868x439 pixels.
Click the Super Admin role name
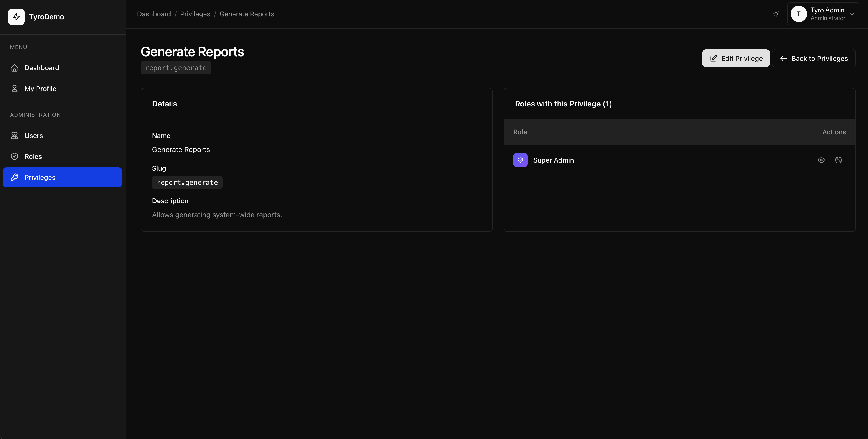tap(553, 160)
